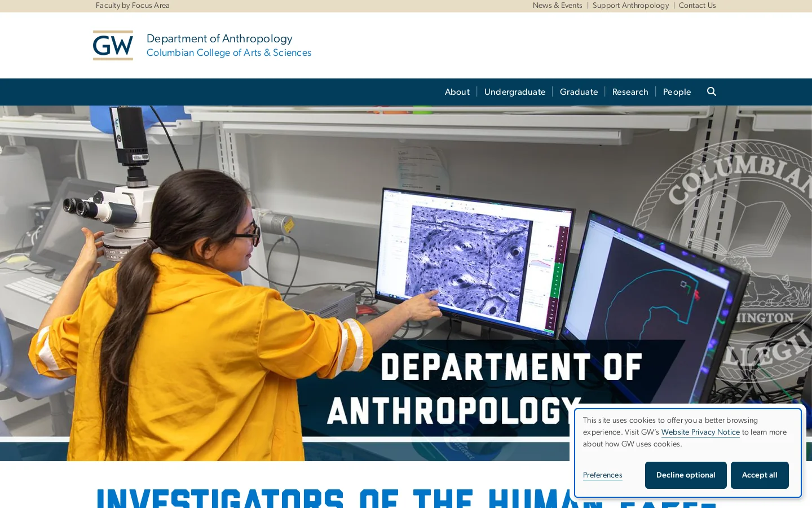Click Department of Anthropology title link
This screenshot has width=812, height=508.
coord(219,38)
